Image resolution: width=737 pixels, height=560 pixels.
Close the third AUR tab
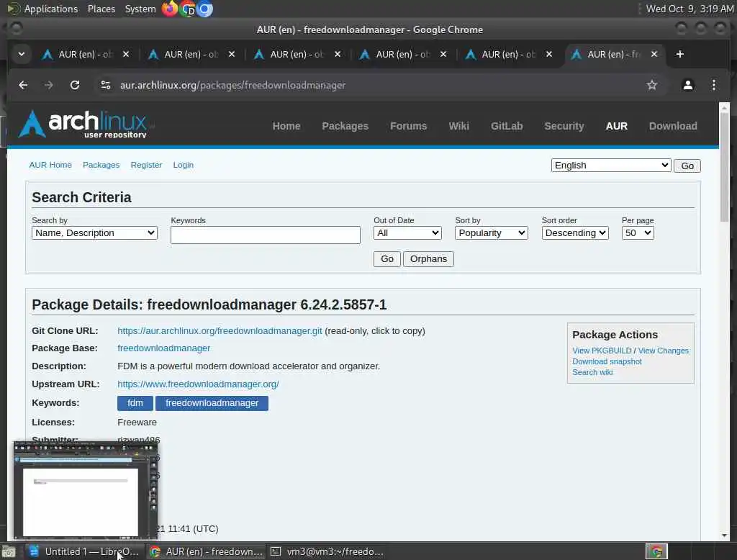338,54
